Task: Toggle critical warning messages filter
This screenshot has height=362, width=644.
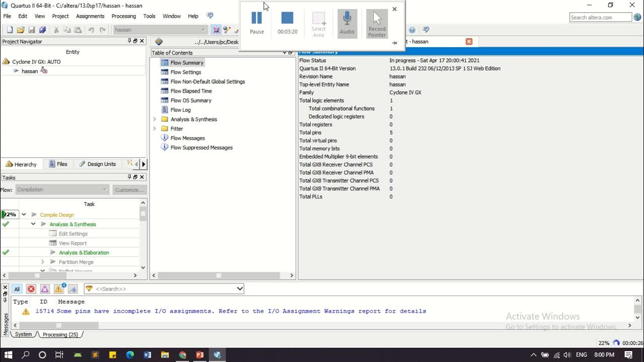Action: [x=45, y=289]
